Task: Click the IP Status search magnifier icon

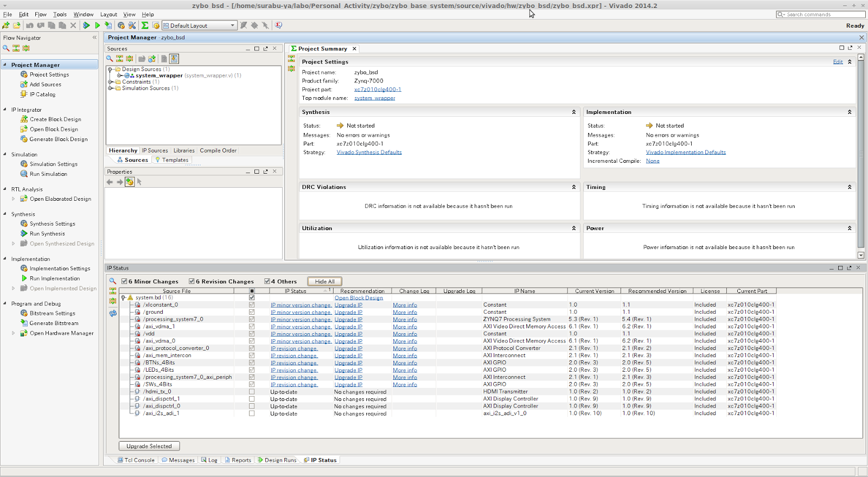Action: 113,281
